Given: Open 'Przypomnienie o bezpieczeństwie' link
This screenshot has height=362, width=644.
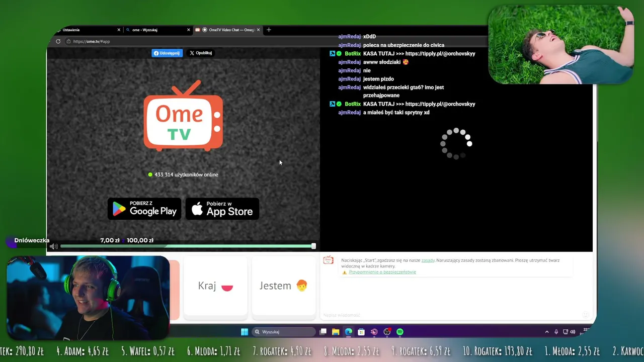Looking at the screenshot, I should [382, 272].
